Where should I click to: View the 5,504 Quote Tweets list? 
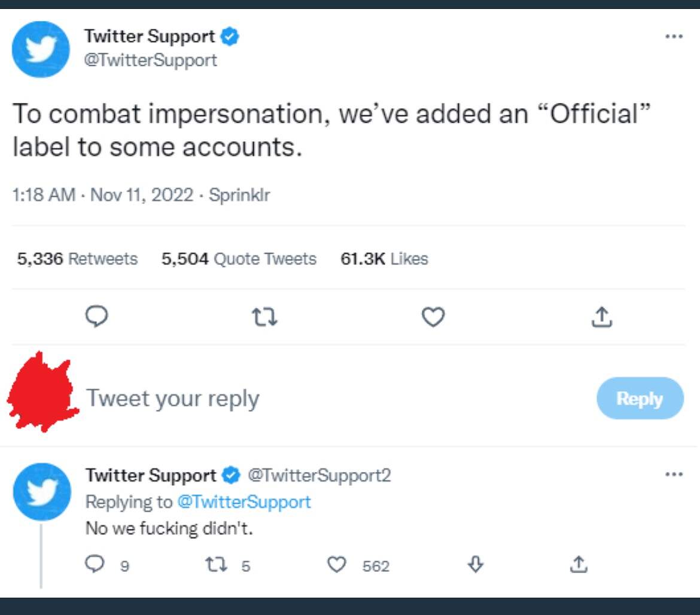239,259
